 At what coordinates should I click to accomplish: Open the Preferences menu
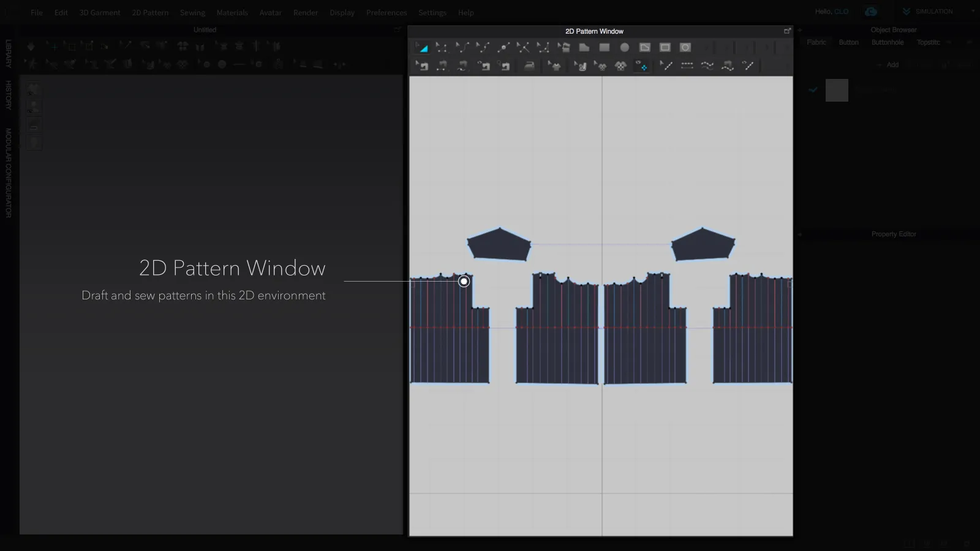click(x=386, y=12)
